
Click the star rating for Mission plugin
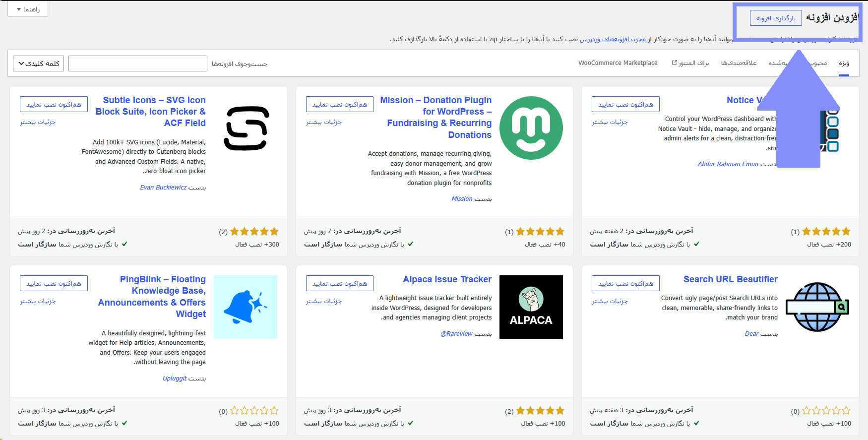tap(540, 232)
